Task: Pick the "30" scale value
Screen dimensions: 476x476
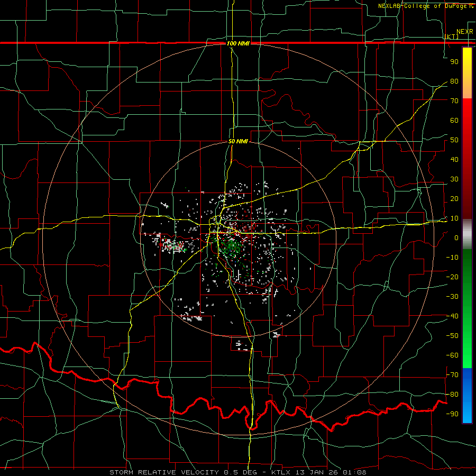Action: click(x=454, y=179)
